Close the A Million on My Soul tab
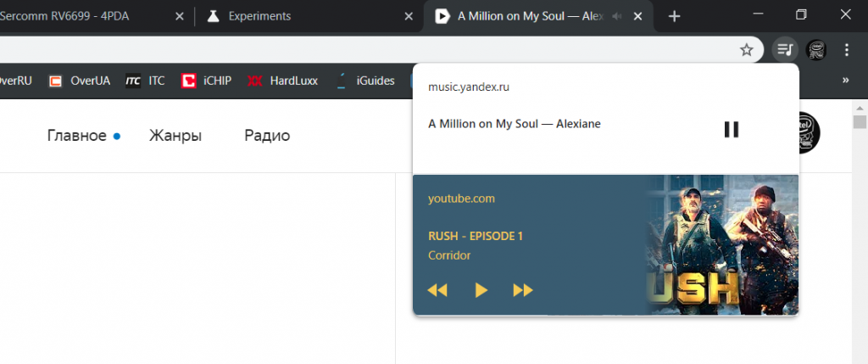 637,17
